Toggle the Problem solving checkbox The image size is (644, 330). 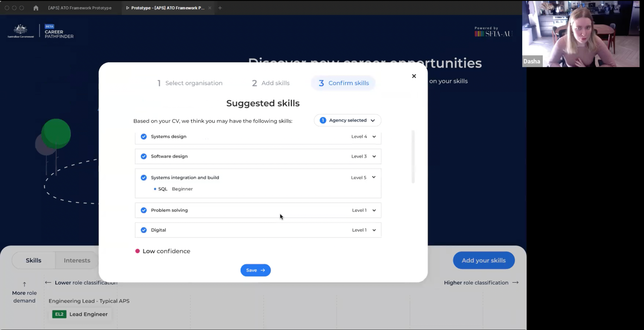pos(144,210)
